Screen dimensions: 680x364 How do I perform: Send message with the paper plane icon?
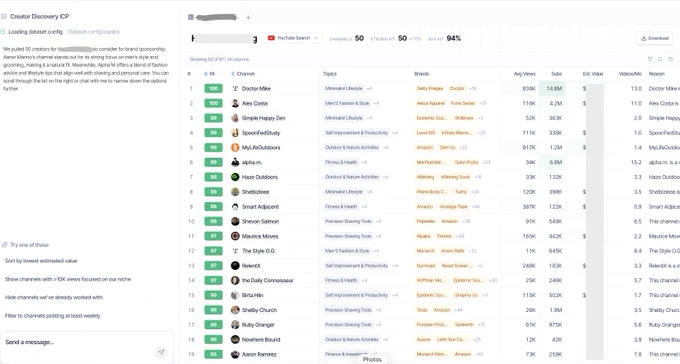click(161, 352)
